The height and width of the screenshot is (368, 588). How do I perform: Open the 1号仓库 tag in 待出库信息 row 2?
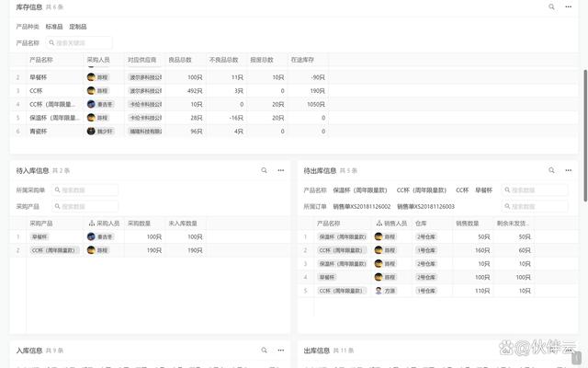[426, 250]
